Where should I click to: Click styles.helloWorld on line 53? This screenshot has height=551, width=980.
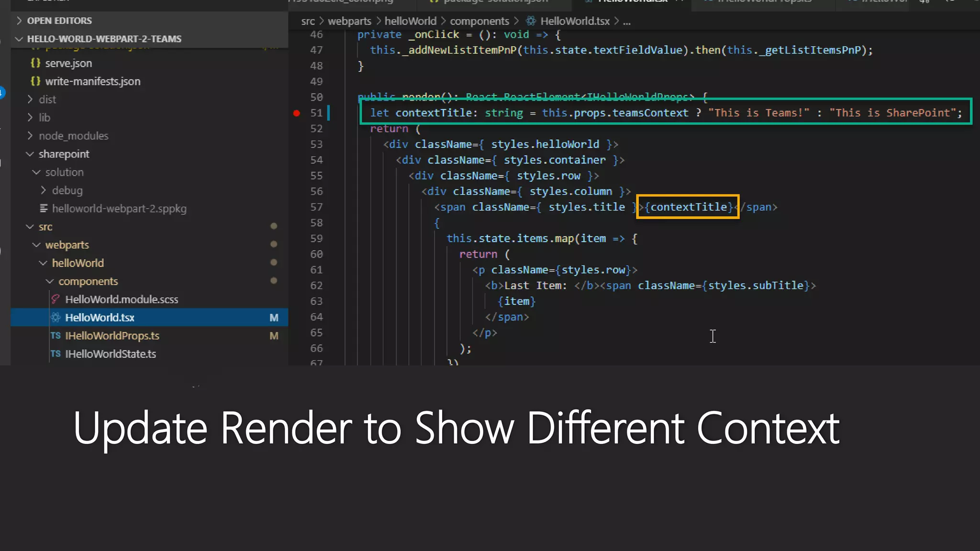coord(545,144)
